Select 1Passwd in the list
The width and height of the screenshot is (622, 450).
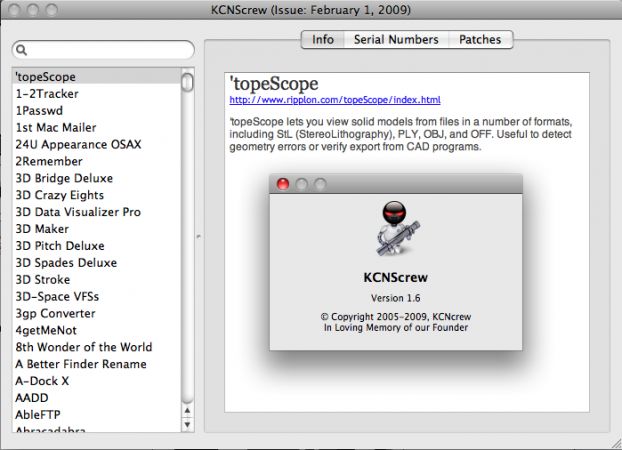[96, 111]
